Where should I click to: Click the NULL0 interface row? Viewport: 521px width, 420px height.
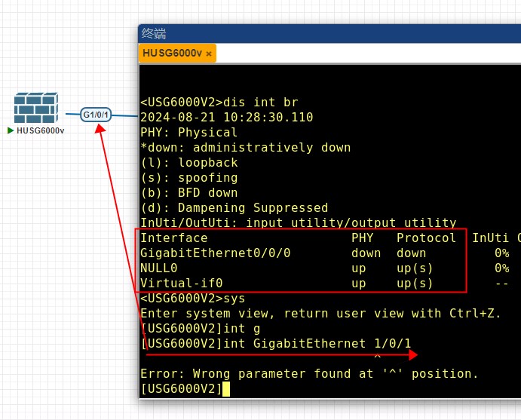[x=325, y=268]
